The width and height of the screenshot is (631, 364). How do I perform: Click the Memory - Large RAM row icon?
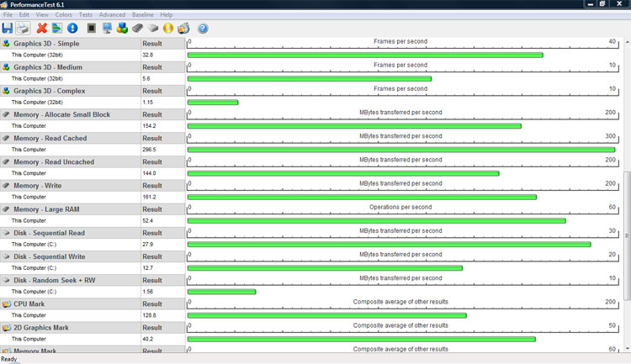pos(6,209)
